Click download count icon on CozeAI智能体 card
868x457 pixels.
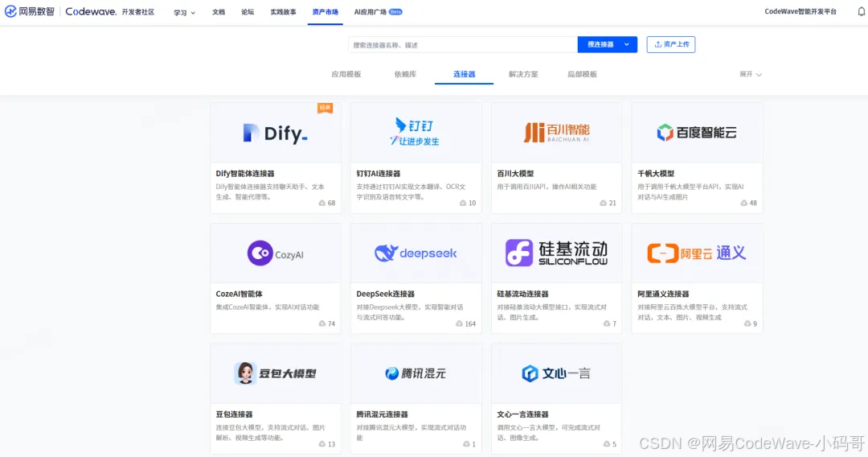coord(322,323)
